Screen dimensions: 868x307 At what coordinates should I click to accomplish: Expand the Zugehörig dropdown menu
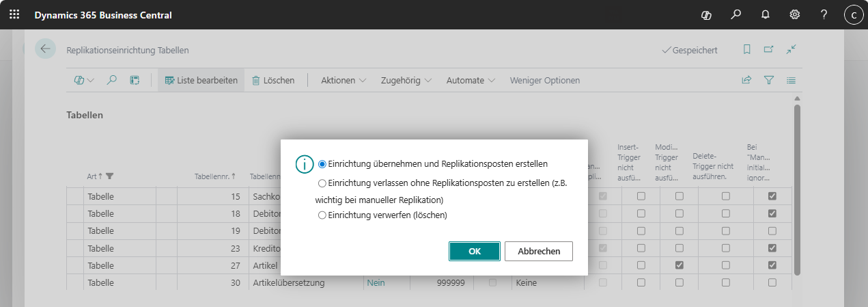pyautogui.click(x=406, y=80)
